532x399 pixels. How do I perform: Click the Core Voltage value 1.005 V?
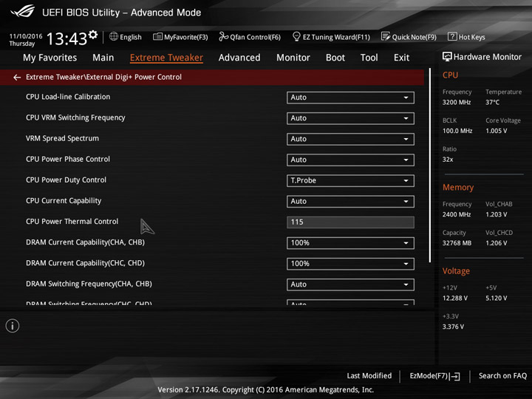point(496,131)
